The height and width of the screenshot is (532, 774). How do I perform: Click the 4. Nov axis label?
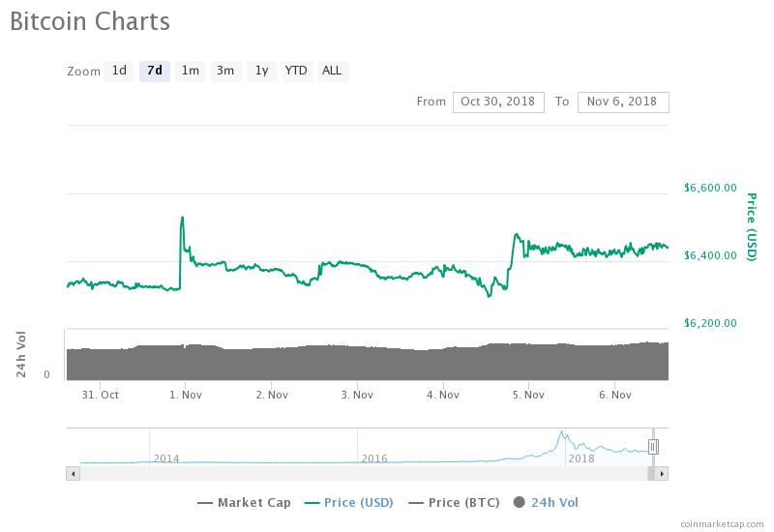pos(443,395)
